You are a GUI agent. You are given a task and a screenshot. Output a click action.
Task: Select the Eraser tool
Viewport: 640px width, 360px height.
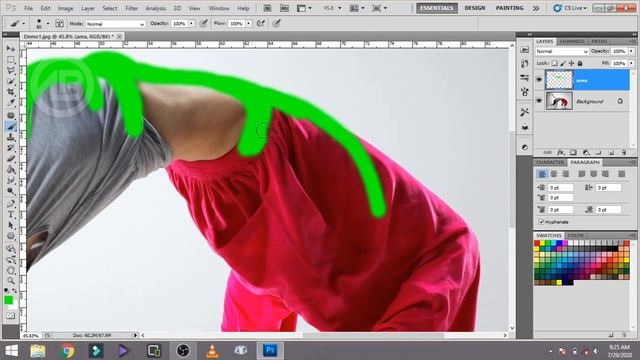pos(11,158)
